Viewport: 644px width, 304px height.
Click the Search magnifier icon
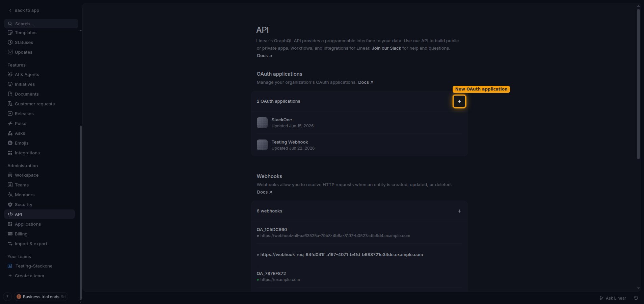coord(10,24)
